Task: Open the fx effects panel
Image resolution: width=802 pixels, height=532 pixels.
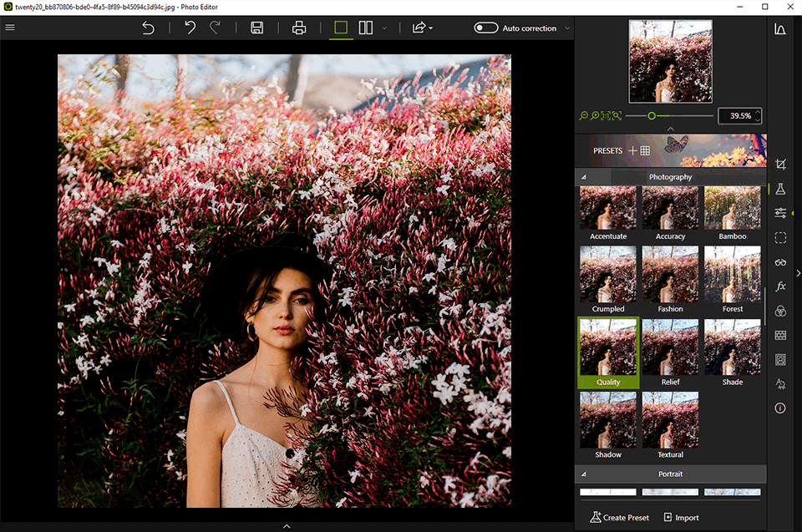Action: click(x=780, y=286)
